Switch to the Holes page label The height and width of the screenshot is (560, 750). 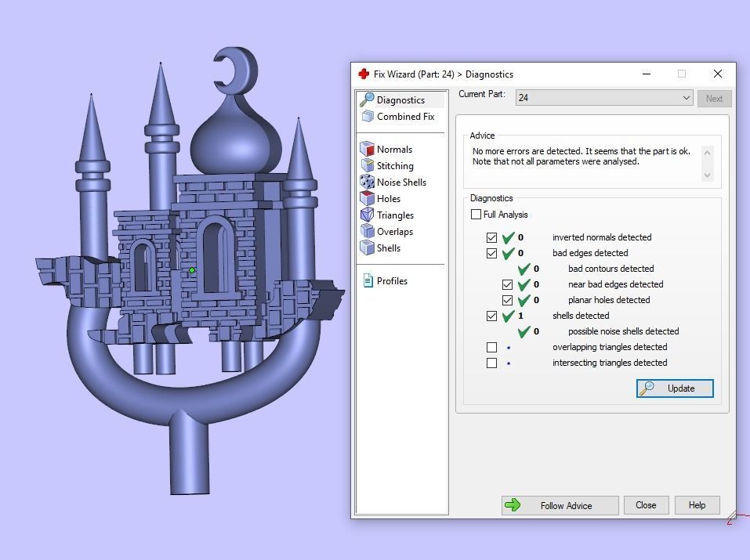click(x=389, y=198)
